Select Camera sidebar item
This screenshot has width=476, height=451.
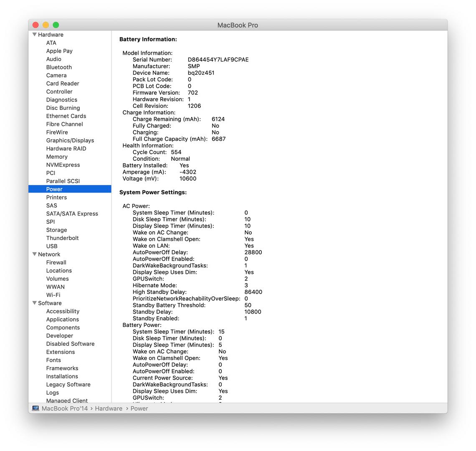click(56, 75)
